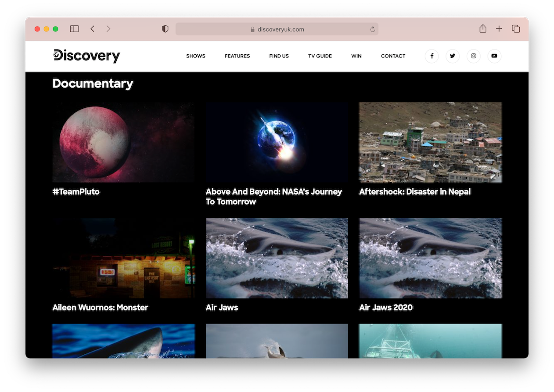Open the Facebook social icon
The width and height of the screenshot is (554, 392).
coord(431,56)
